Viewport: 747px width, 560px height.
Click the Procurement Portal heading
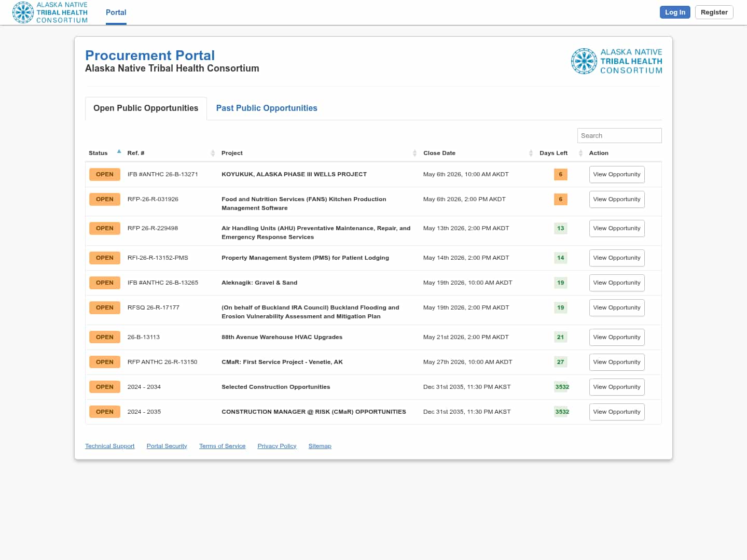(x=150, y=55)
